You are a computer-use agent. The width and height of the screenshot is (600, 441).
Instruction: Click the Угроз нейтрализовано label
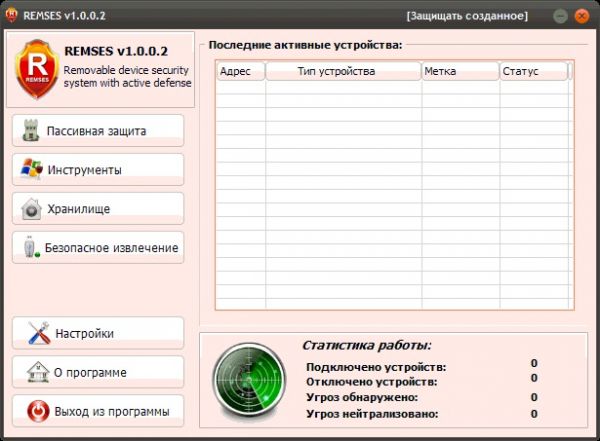point(372,414)
